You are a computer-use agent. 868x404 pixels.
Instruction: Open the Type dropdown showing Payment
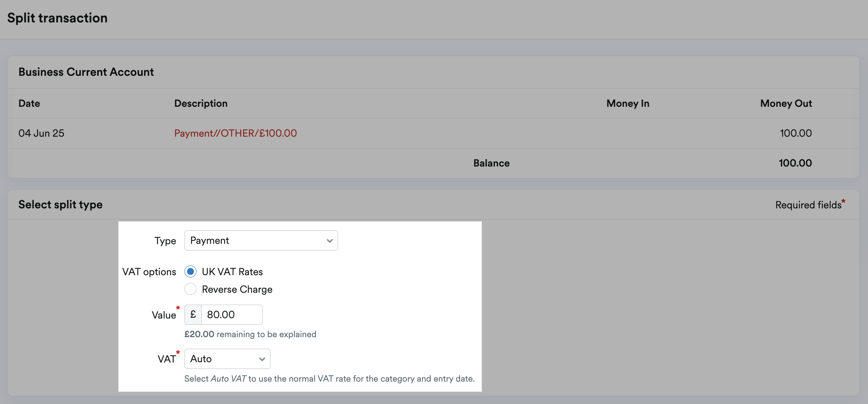click(x=261, y=240)
